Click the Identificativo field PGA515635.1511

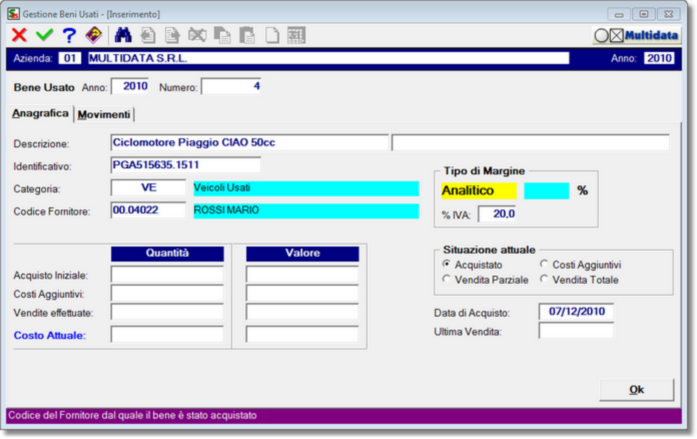185,165
